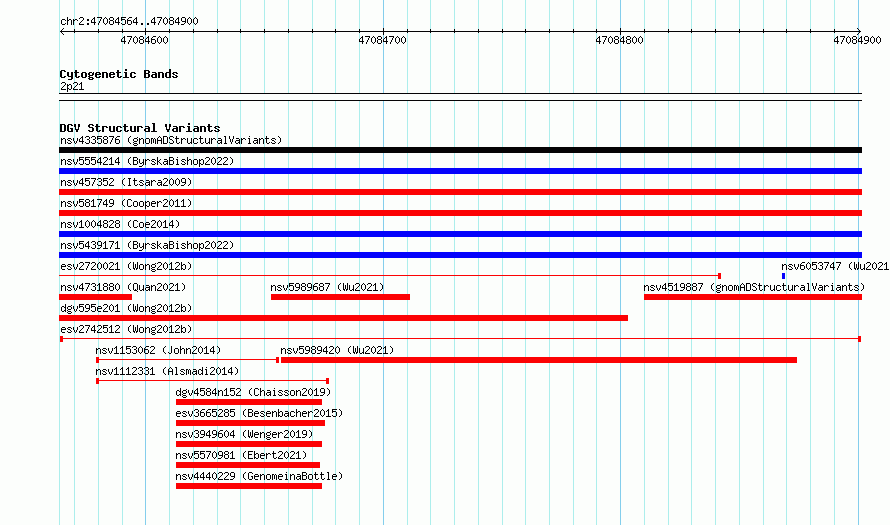
Task: Open dgv595e201 (Wong2012b) label
Action: [126, 308]
